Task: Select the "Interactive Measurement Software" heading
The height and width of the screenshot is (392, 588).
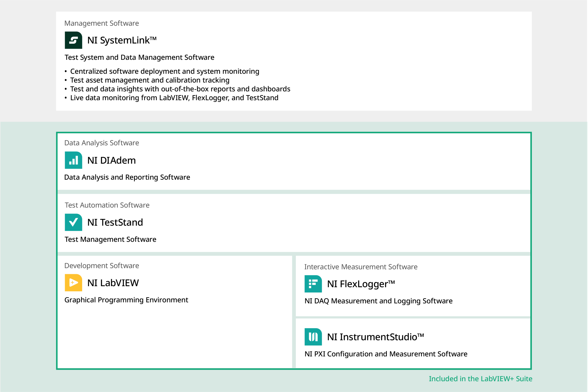Action: (361, 267)
